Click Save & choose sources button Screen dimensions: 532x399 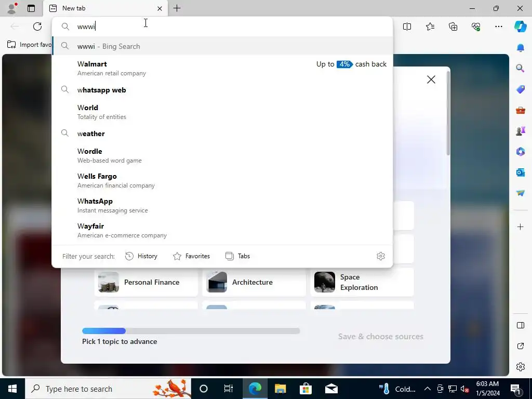(x=380, y=337)
